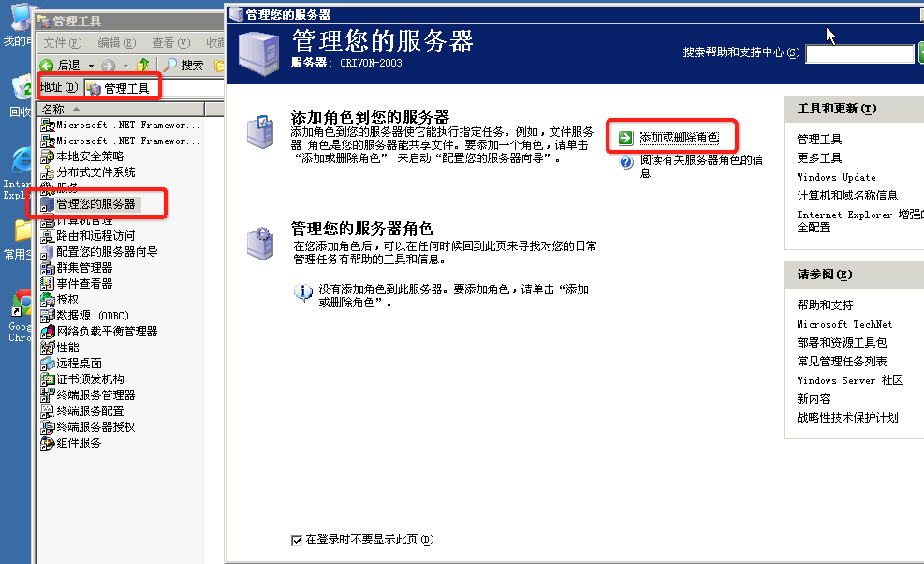The image size is (924, 564).
Task: Click the green 添加或删除角色 arrow icon
Action: (625, 138)
